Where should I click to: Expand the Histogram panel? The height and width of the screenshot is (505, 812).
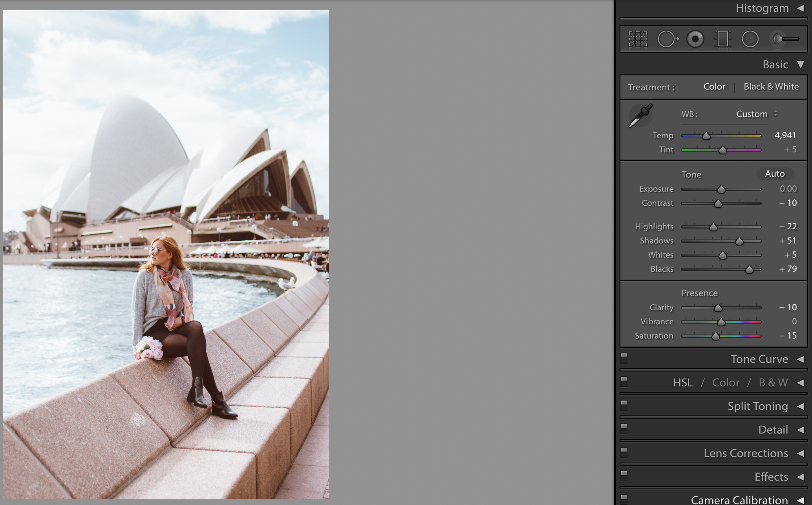point(801,8)
